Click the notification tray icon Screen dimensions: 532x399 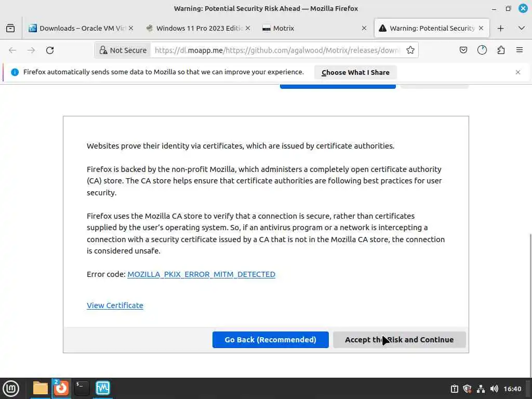454,389
